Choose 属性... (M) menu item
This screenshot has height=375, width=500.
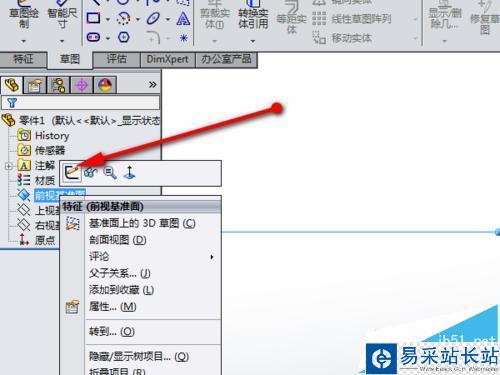113,307
